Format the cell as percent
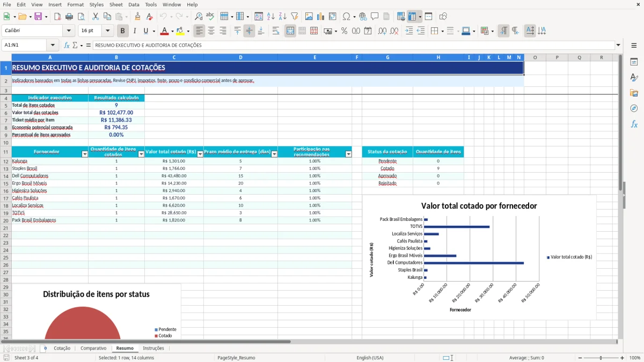Viewport: 644px width, 362px height. (345, 31)
